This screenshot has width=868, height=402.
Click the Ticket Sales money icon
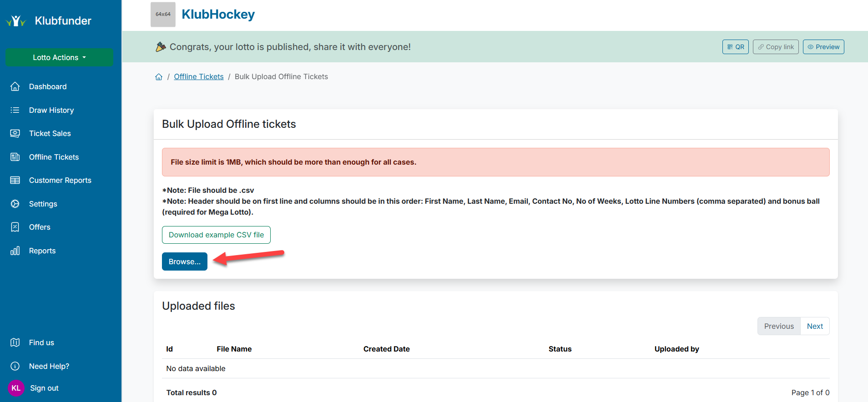click(x=15, y=133)
